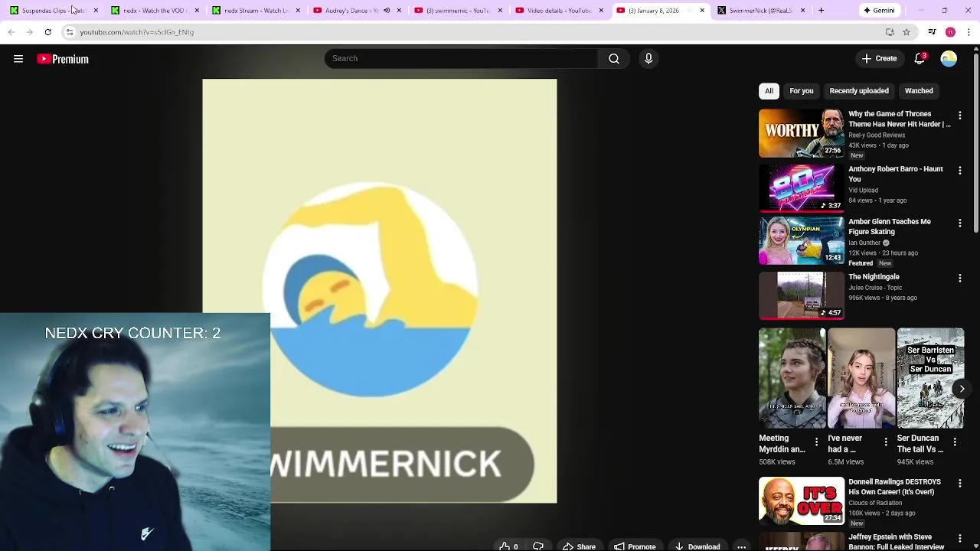The image size is (980, 551).
Task: Open IT'S OVER Donnell Rawlings thumbnail
Action: 802,500
